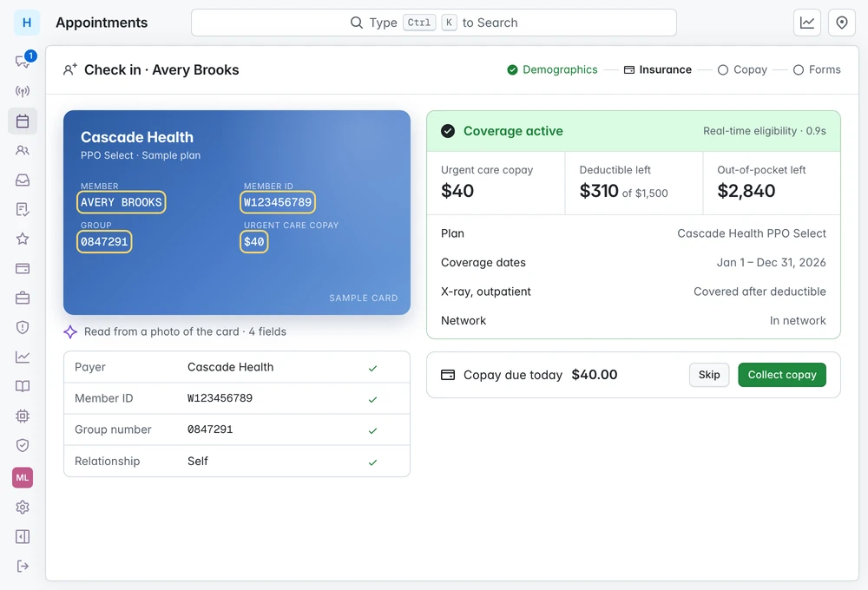Click the $310 deductible left value
The height and width of the screenshot is (590, 868).
click(x=599, y=191)
